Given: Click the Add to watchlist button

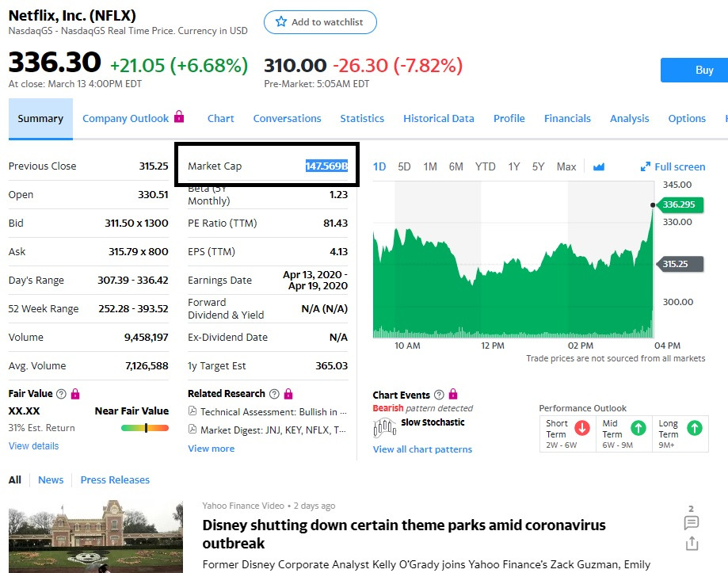Looking at the screenshot, I should point(320,22).
